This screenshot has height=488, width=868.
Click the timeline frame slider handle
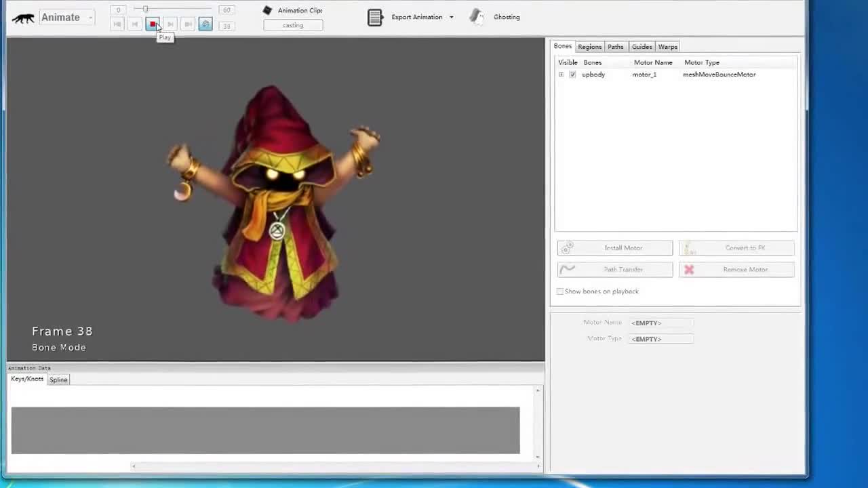[x=145, y=9]
